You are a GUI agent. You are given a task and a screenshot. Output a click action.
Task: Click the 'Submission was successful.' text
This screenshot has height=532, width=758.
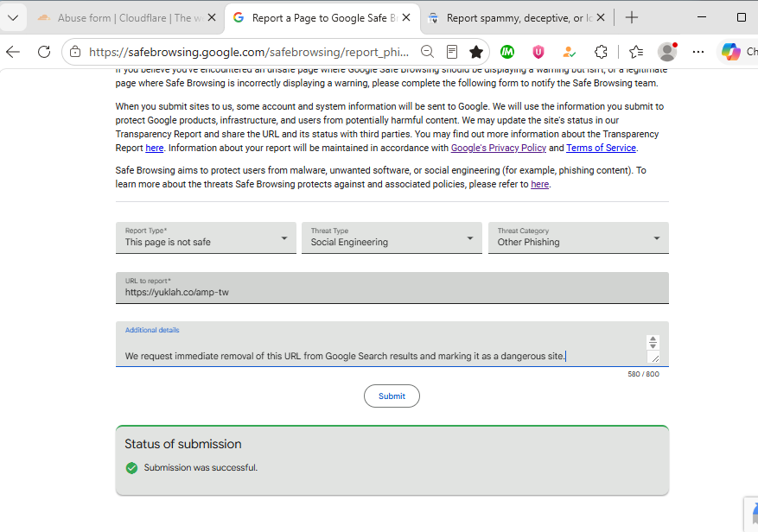click(201, 468)
